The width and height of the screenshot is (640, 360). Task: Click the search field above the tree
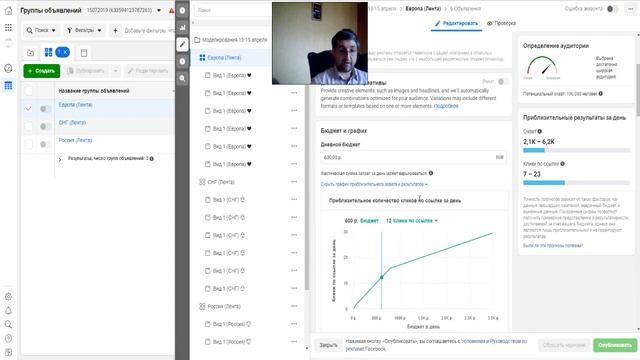coord(233,10)
